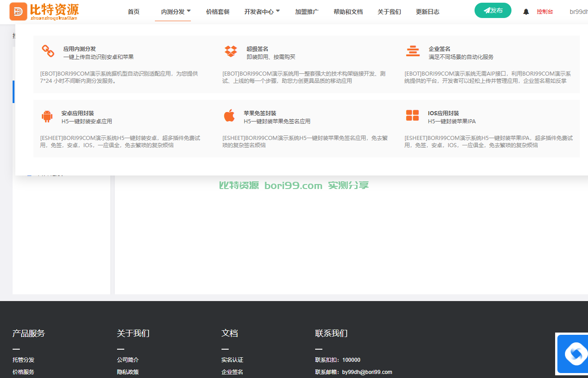Image resolution: width=588 pixels, height=378 pixels.
Task: Open footer link 公司简介
Action: [x=128, y=360]
